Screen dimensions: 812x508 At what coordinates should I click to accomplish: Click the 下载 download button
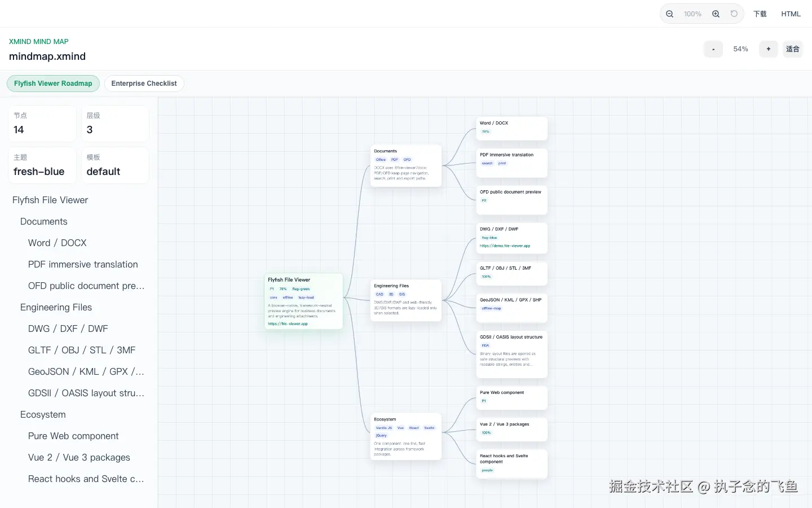click(760, 14)
